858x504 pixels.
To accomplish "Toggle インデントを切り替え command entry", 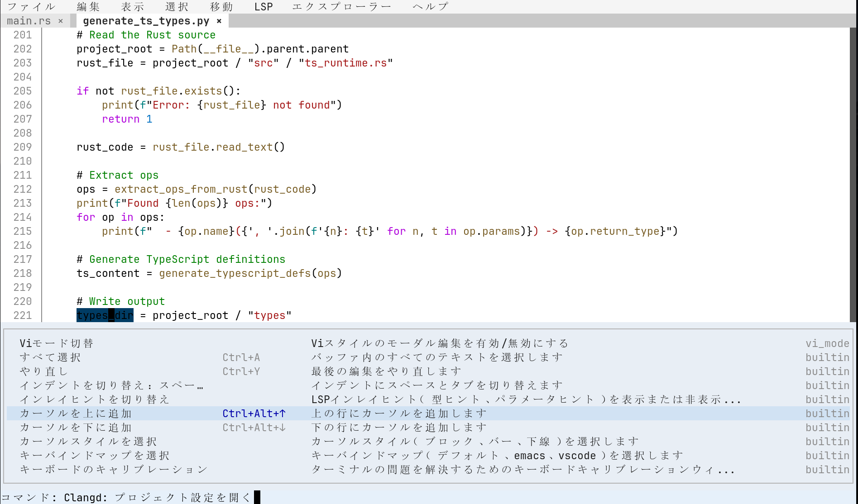I will click(x=111, y=385).
